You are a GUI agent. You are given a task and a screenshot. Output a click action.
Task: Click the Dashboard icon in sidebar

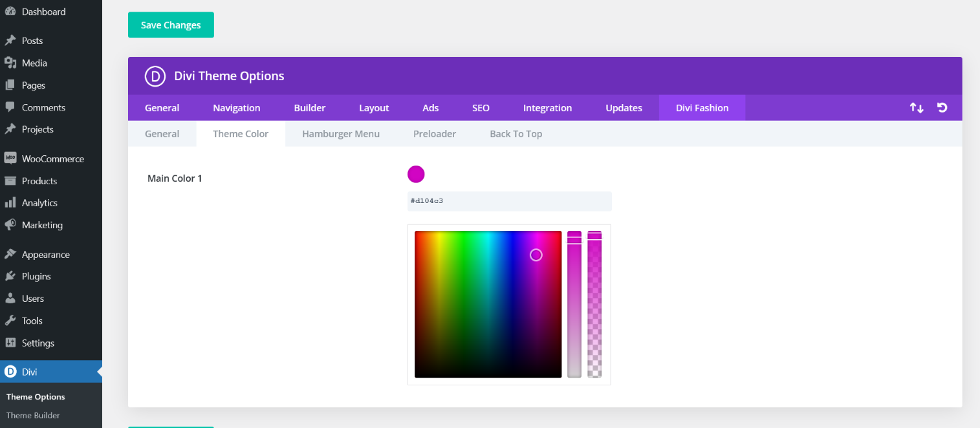10,12
